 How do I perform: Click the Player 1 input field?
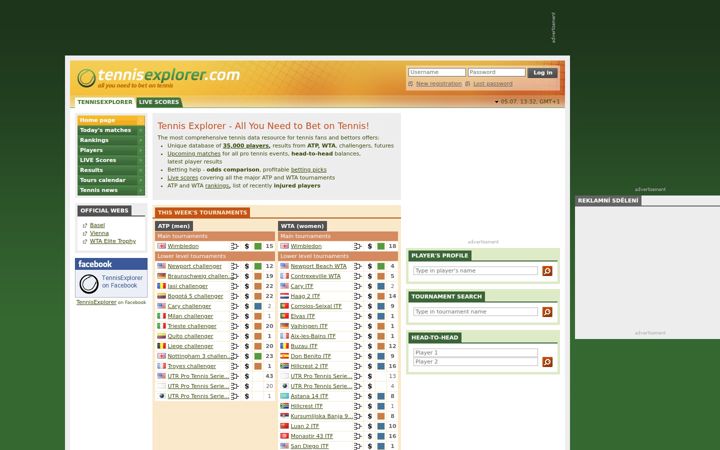pos(475,353)
